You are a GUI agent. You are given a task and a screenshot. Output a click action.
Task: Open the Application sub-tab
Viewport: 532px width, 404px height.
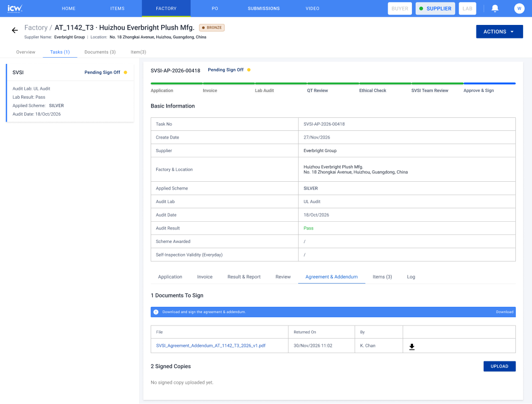[170, 277]
